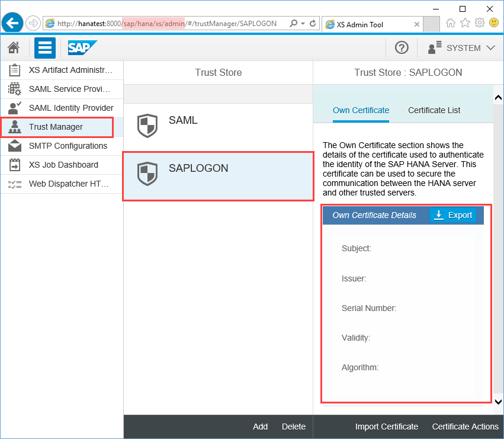This screenshot has width=504, height=439.
Task: Click the SMTP Configurations envelope icon
Action: (14, 146)
